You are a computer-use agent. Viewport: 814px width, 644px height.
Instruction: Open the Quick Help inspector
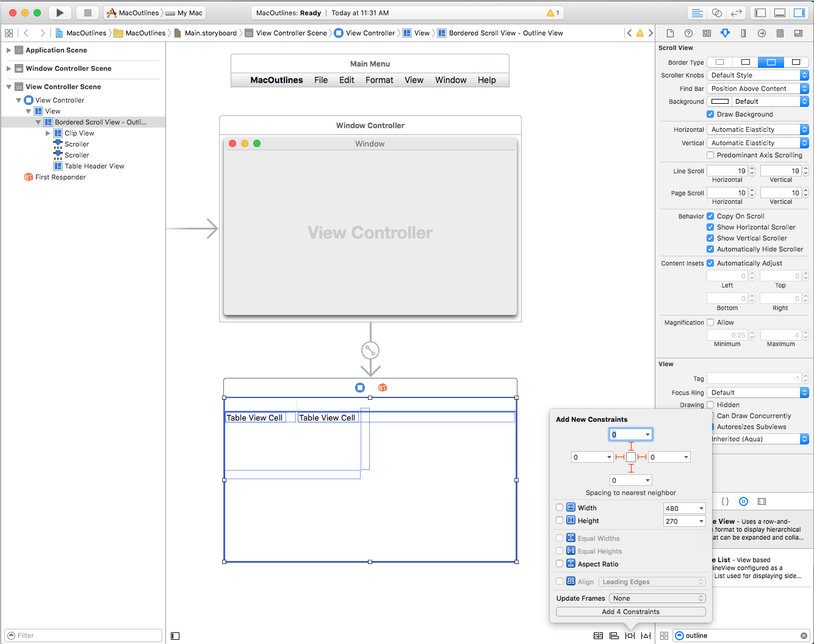click(689, 33)
